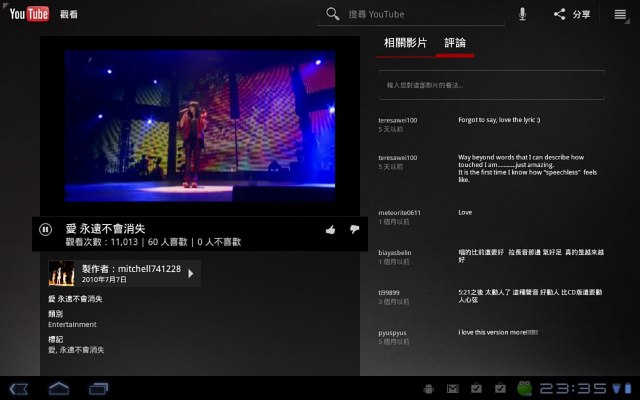Open the overflow menu icon
The width and height of the screenshot is (640, 400).
click(x=620, y=14)
